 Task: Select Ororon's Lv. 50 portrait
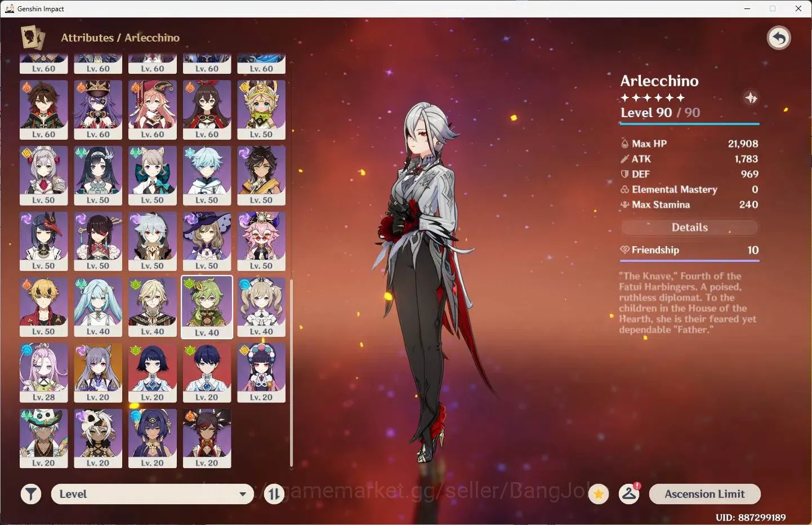261,176
